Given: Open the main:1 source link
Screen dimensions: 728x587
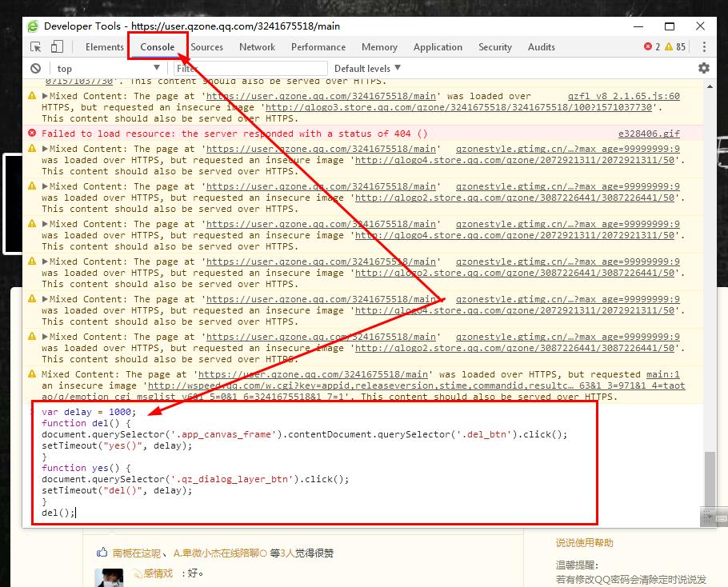Looking at the screenshot, I should (x=663, y=374).
